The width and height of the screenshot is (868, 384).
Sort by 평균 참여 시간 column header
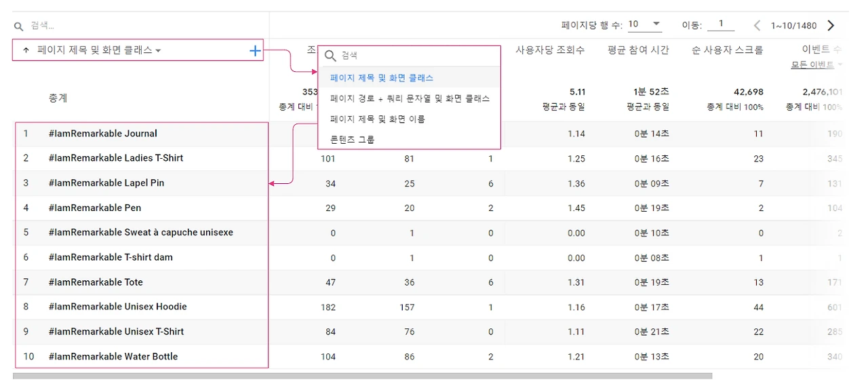point(638,50)
